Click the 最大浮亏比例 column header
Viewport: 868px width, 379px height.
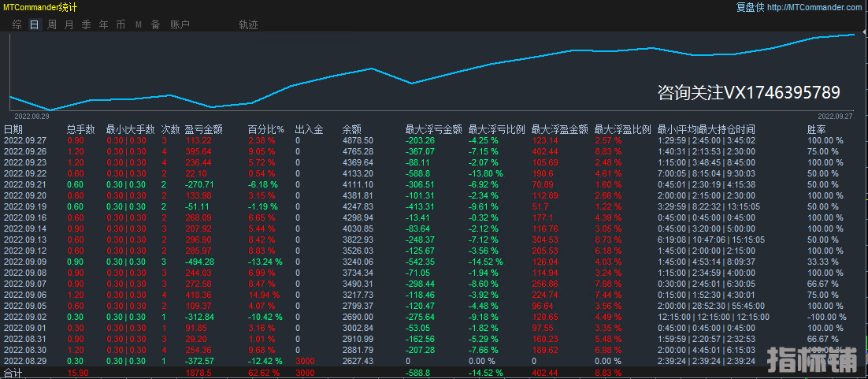497,130
